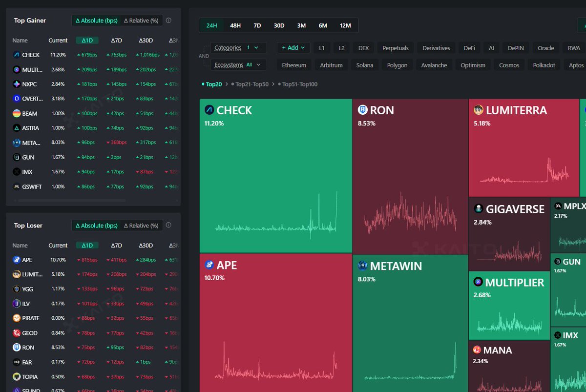The image size is (586, 392).
Task: Switch to the 12M timeframe tab
Action: pyautogui.click(x=345, y=25)
